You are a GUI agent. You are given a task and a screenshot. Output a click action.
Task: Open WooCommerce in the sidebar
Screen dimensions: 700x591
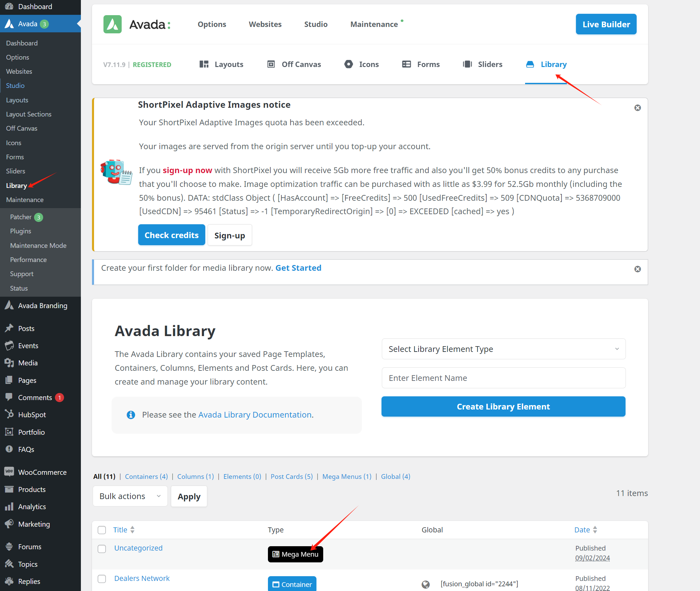click(x=42, y=472)
